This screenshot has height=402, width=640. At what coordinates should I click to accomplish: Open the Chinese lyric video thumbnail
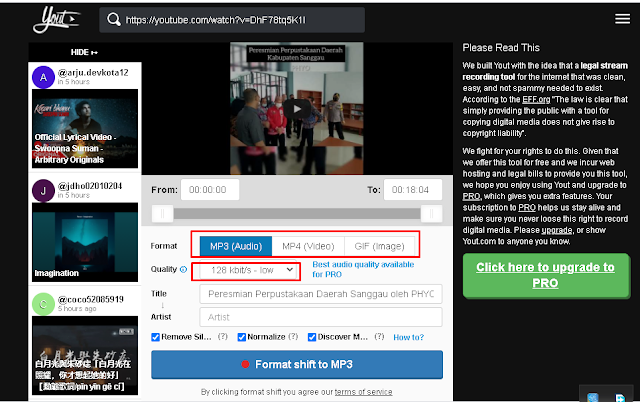click(x=85, y=355)
